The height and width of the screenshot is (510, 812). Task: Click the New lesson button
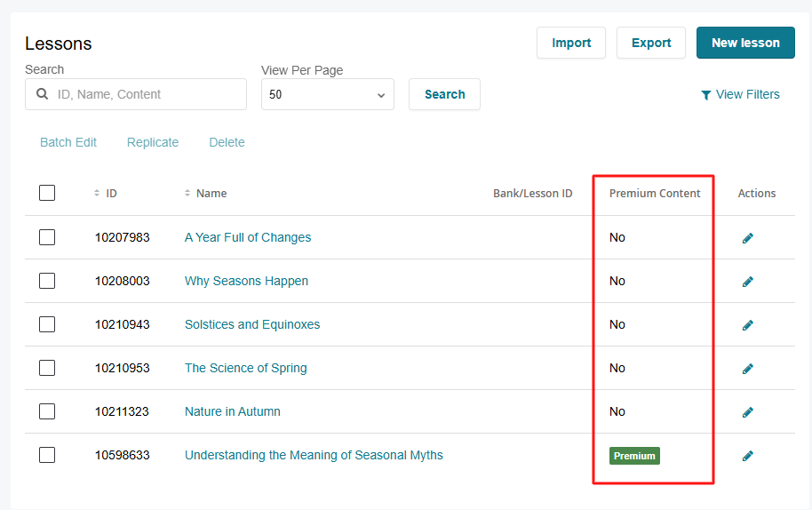coord(745,43)
